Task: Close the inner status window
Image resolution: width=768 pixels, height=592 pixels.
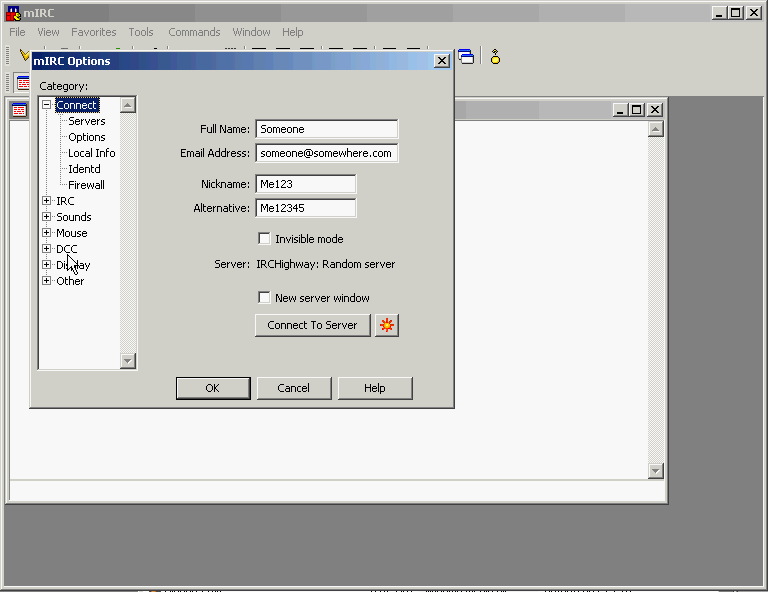Action: click(655, 110)
